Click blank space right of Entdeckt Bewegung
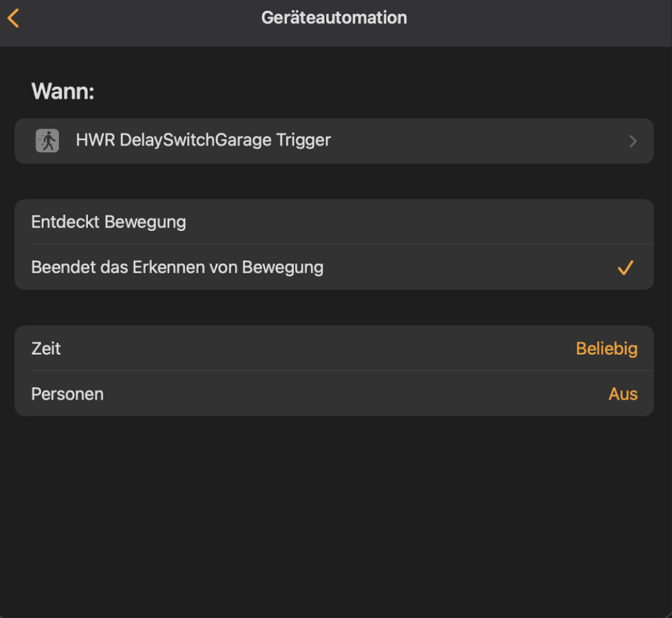This screenshot has height=618, width=672. click(x=412, y=222)
